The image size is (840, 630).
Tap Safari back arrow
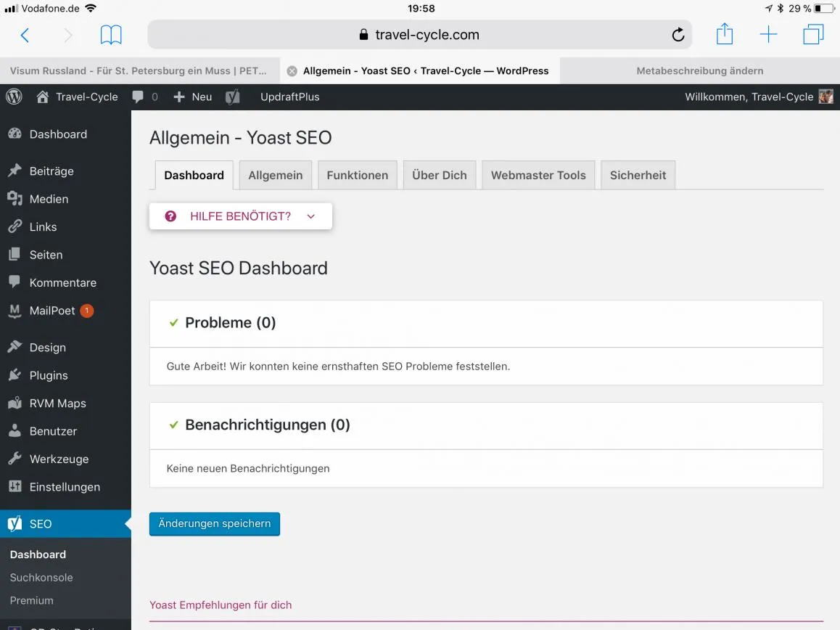tap(25, 36)
